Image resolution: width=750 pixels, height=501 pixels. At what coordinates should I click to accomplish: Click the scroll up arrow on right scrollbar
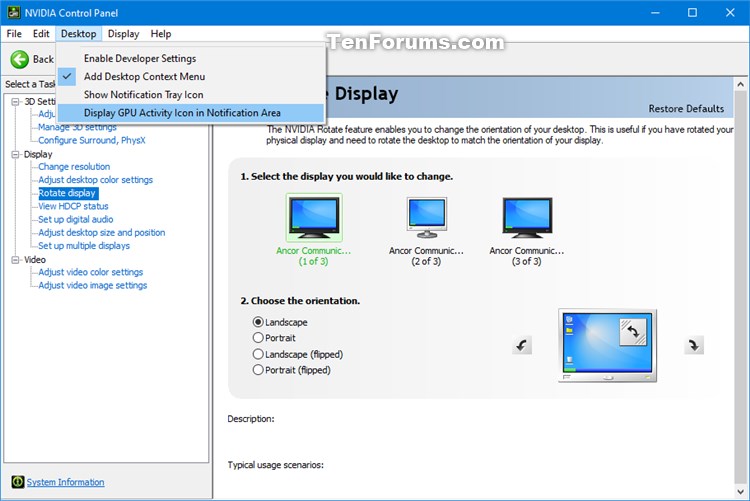(x=740, y=84)
